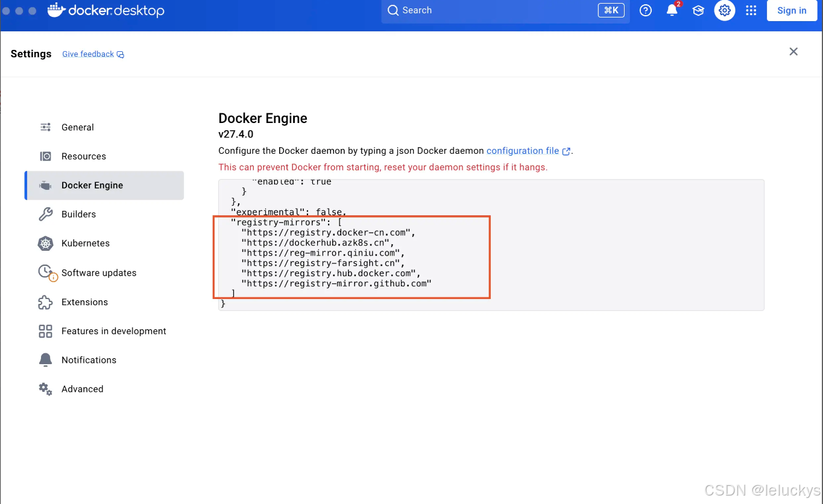Screen dimensions: 823x504
Task: Select Docker Engine in sidebar
Action: point(104,185)
